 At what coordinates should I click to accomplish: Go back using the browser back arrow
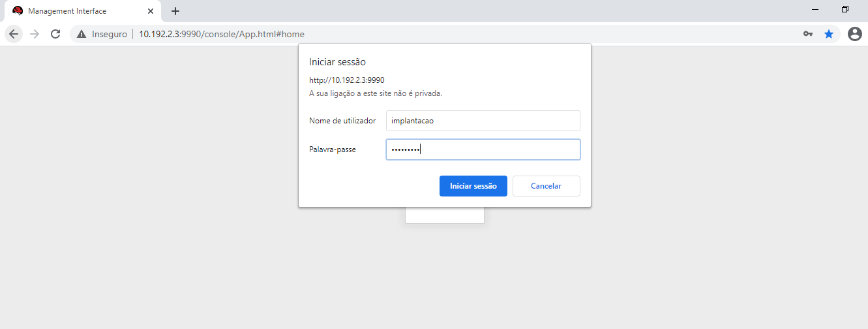14,34
